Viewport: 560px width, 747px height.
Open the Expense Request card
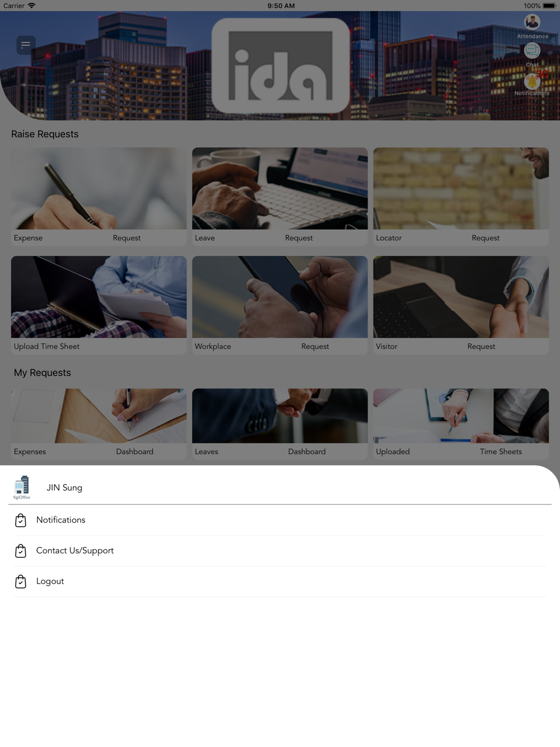(x=99, y=197)
